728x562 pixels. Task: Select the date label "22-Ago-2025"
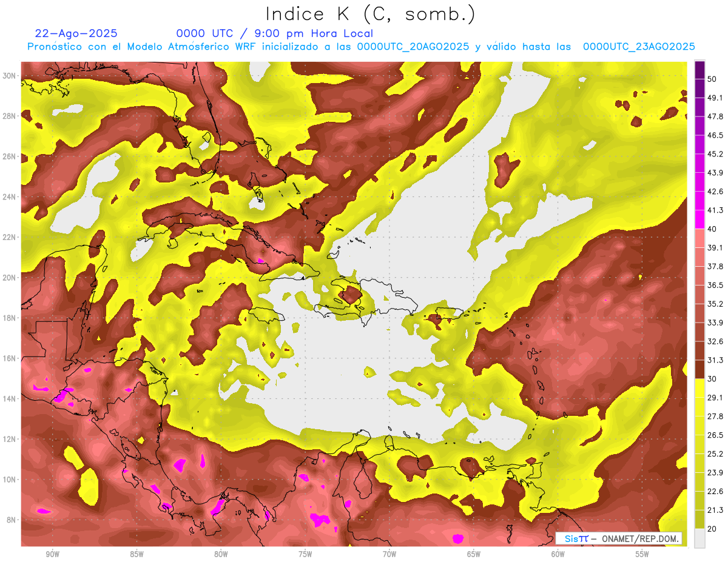(76, 33)
